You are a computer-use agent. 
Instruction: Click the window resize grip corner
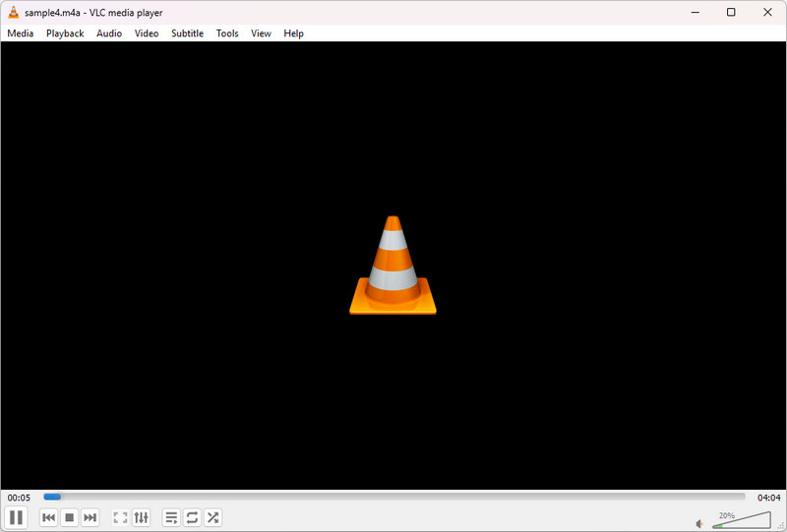781,526
